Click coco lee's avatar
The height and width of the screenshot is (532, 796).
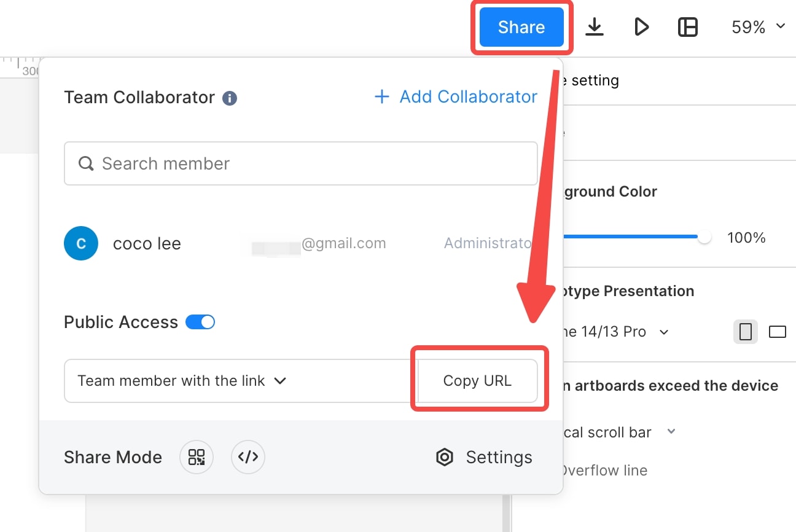pos(81,243)
